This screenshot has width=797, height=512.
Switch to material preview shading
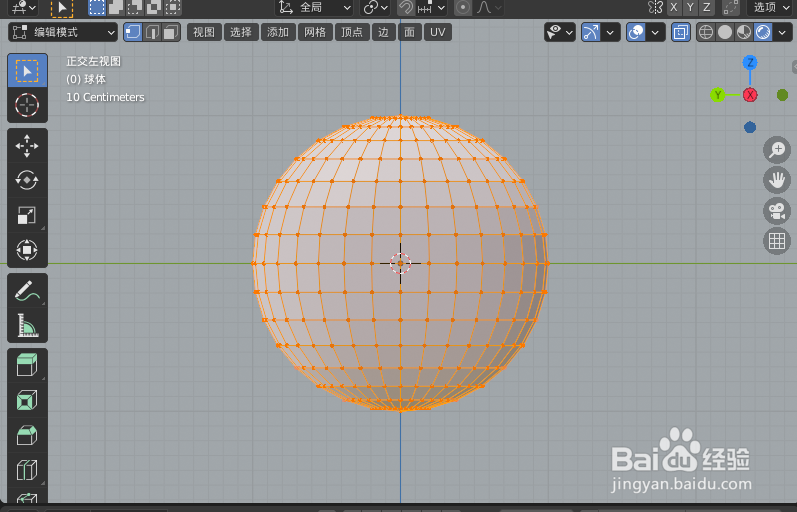coord(744,33)
